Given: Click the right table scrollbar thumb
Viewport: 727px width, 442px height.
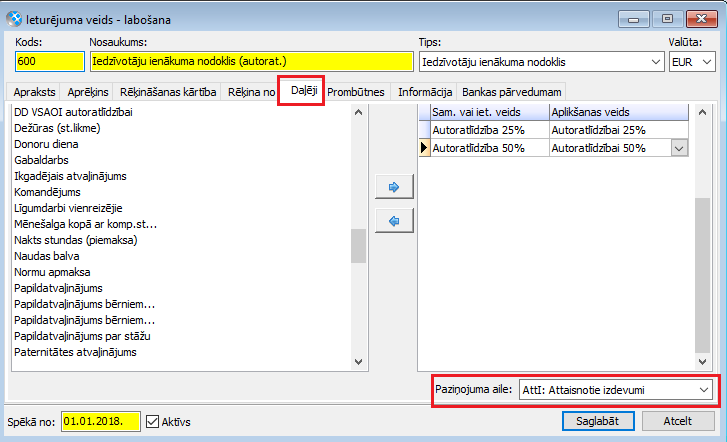Looking at the screenshot, I should pyautogui.click(x=702, y=275).
